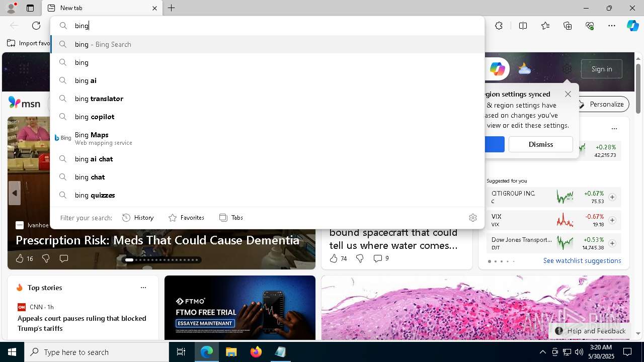Click the back navigation arrow
This screenshot has width=644, height=362.
pos(14,26)
